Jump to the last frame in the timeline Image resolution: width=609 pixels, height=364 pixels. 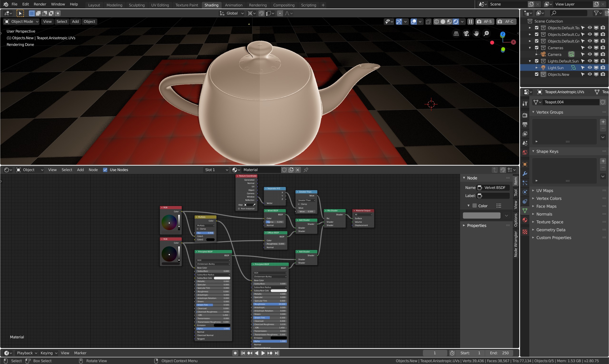(277, 353)
